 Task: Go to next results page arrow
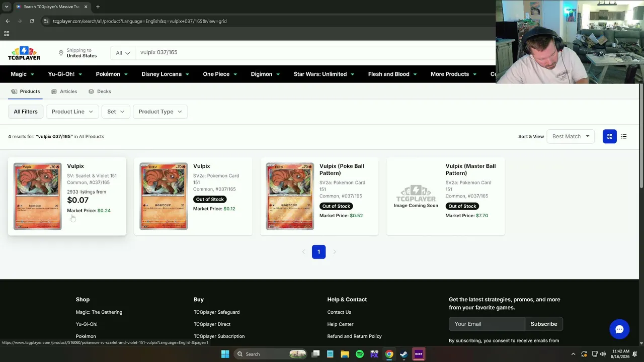334,252
